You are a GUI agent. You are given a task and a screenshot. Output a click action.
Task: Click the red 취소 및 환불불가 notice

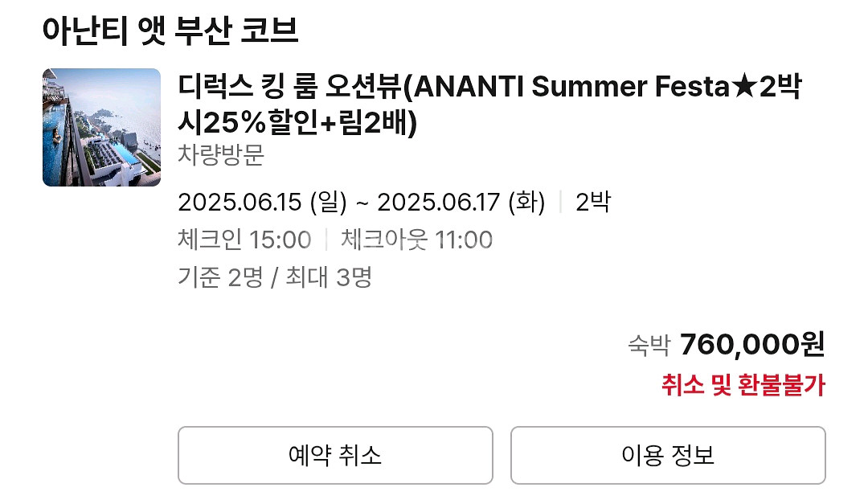743,385
